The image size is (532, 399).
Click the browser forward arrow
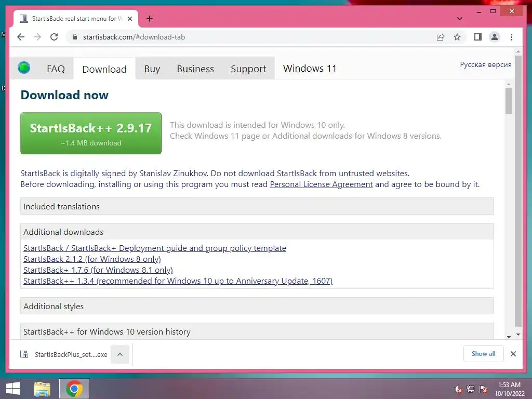[37, 37]
